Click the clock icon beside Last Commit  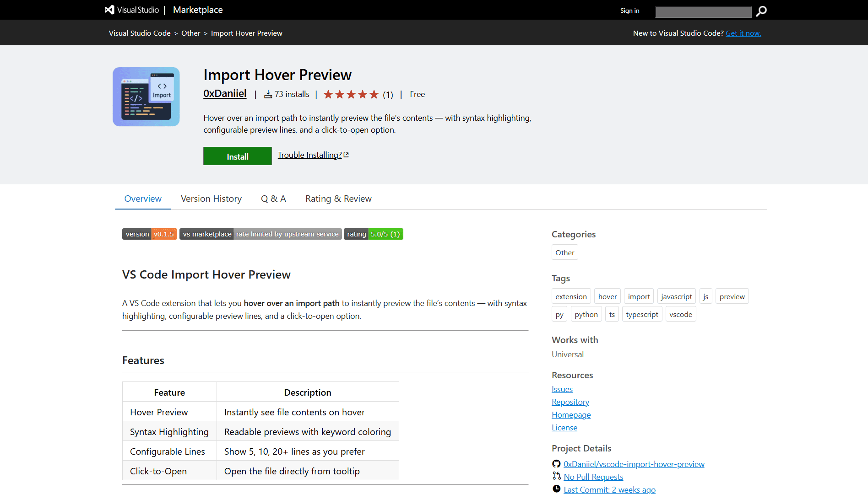556,489
